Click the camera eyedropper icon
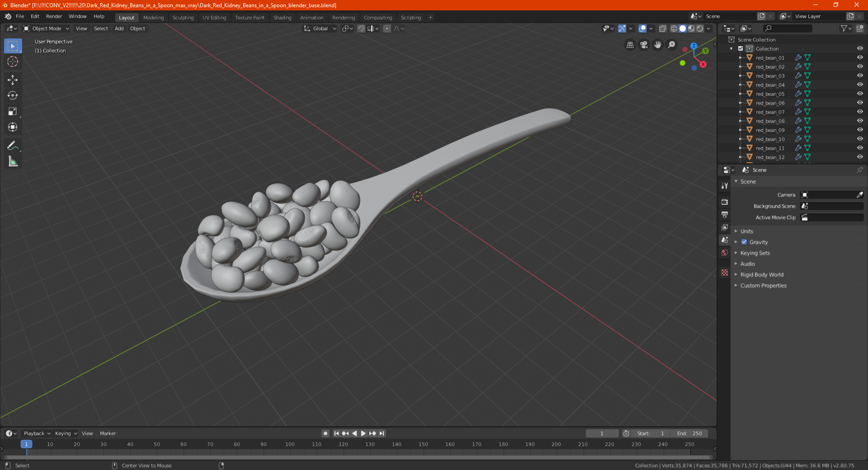 point(859,195)
